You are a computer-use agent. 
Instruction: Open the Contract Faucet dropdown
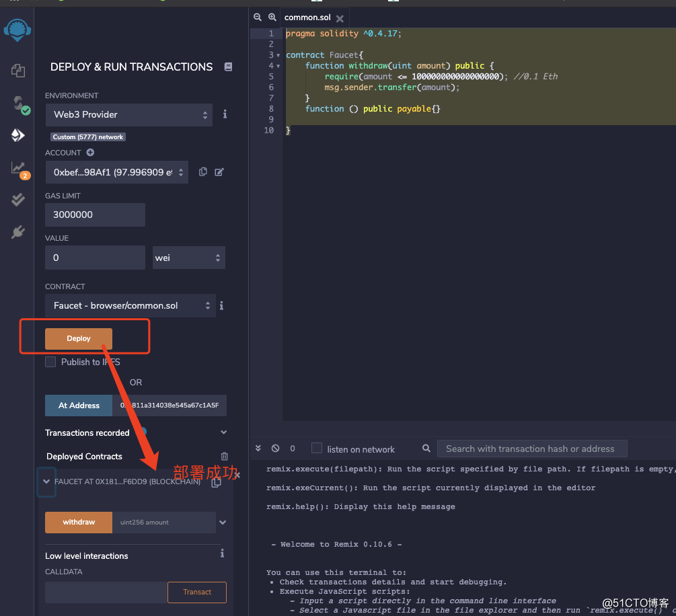coord(130,305)
